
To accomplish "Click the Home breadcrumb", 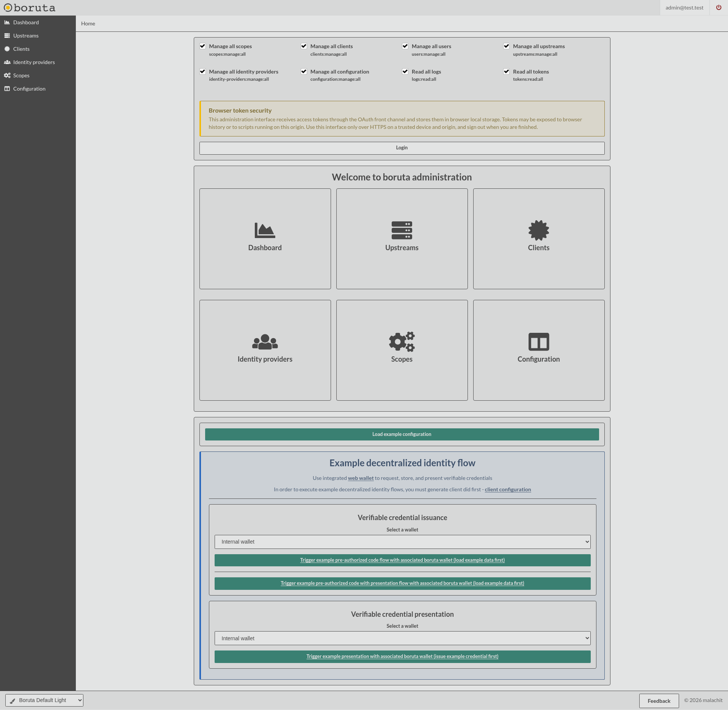I will pyautogui.click(x=88, y=24).
